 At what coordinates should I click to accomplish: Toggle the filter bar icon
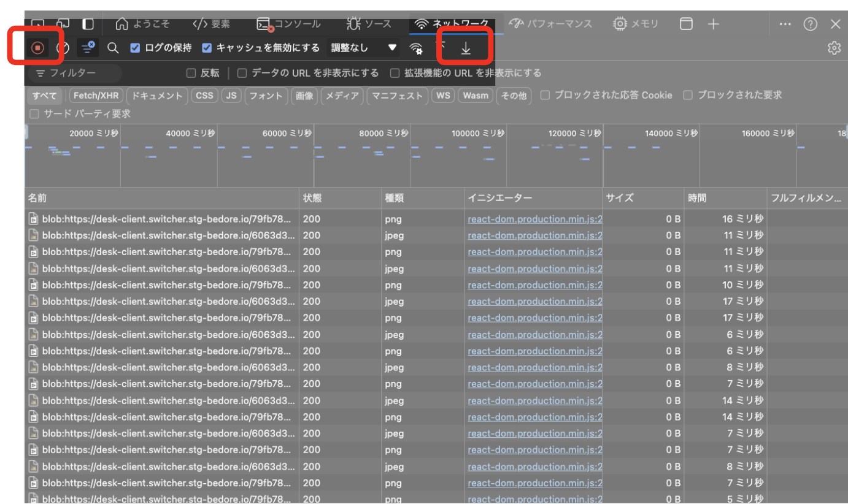89,47
